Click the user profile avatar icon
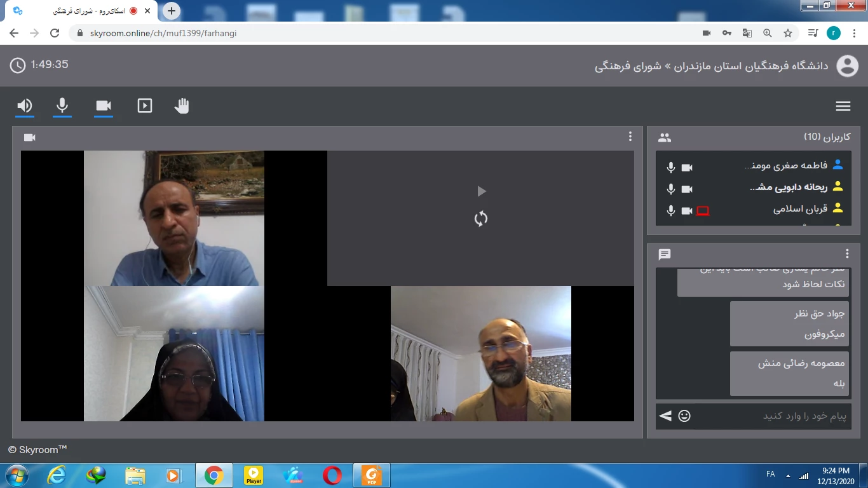 pos(847,65)
